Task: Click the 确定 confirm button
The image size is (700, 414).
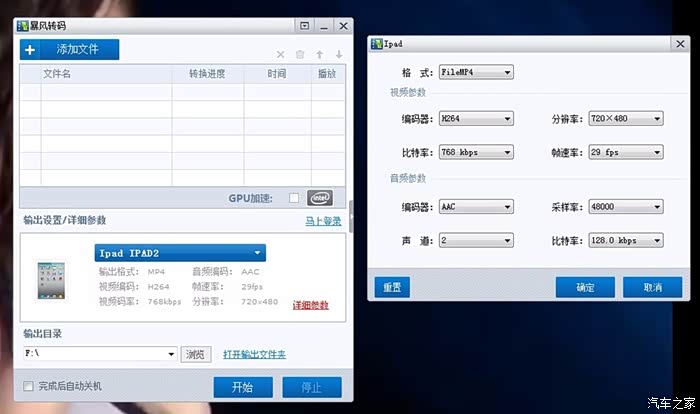Action: 585,287
